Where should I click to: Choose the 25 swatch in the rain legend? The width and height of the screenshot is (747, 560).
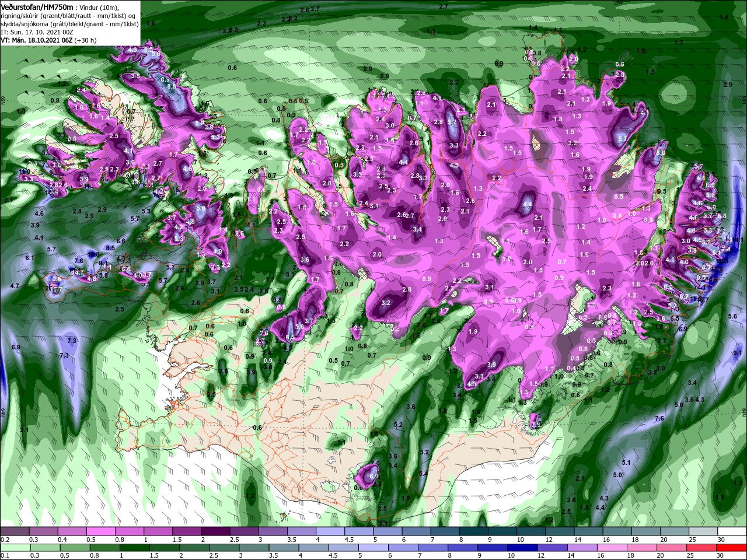point(702,548)
